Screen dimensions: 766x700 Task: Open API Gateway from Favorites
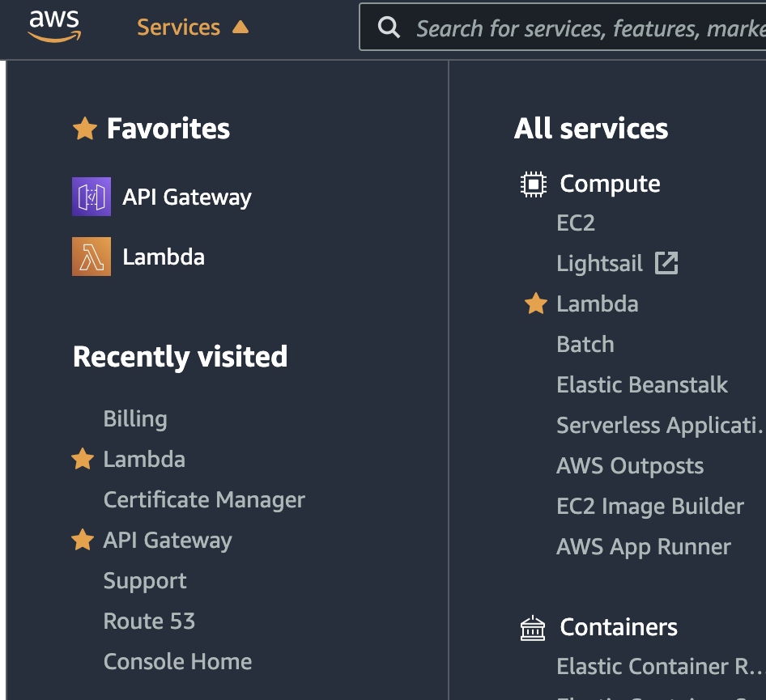[186, 197]
